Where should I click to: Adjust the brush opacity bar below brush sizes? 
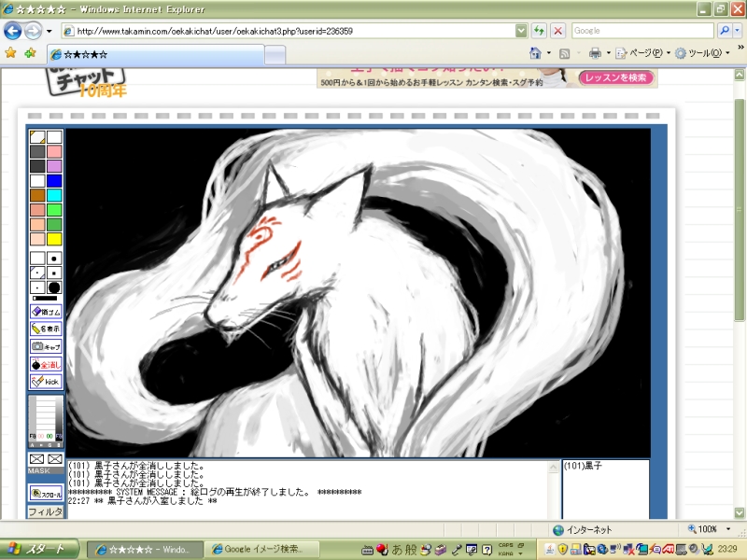(45, 298)
